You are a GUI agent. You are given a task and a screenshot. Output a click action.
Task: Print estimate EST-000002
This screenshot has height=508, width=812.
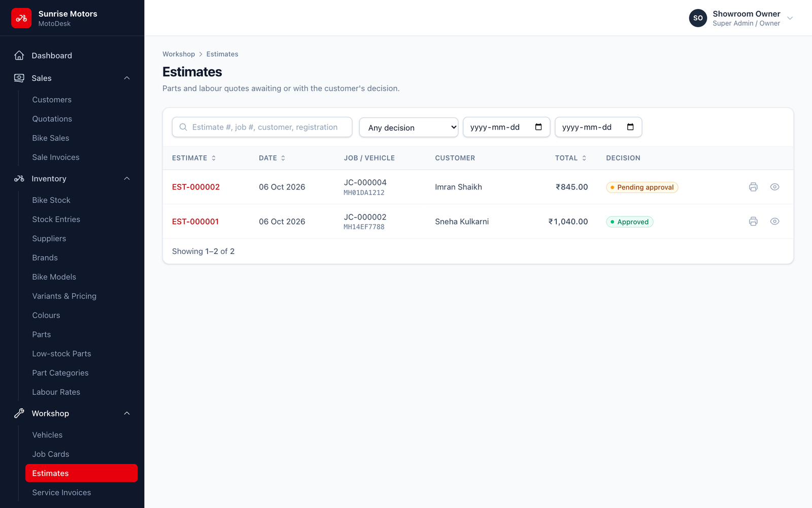tap(753, 187)
